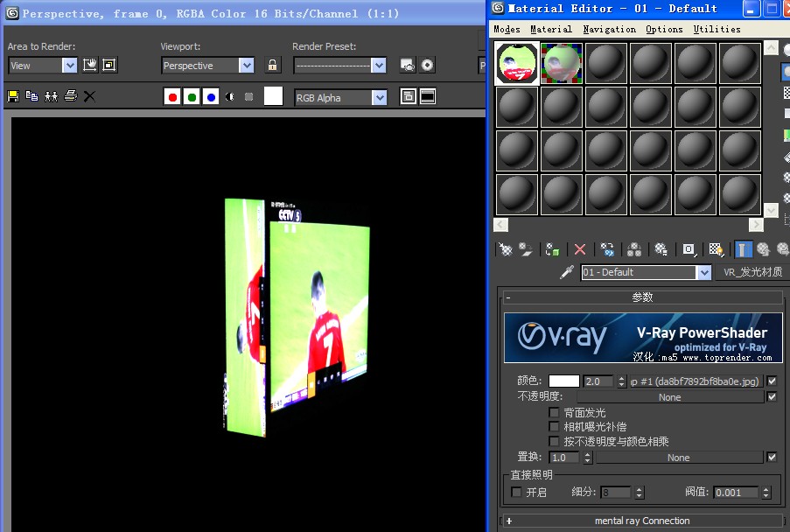The image size is (790, 532).
Task: Click Go to Parent icon
Action: click(x=763, y=248)
